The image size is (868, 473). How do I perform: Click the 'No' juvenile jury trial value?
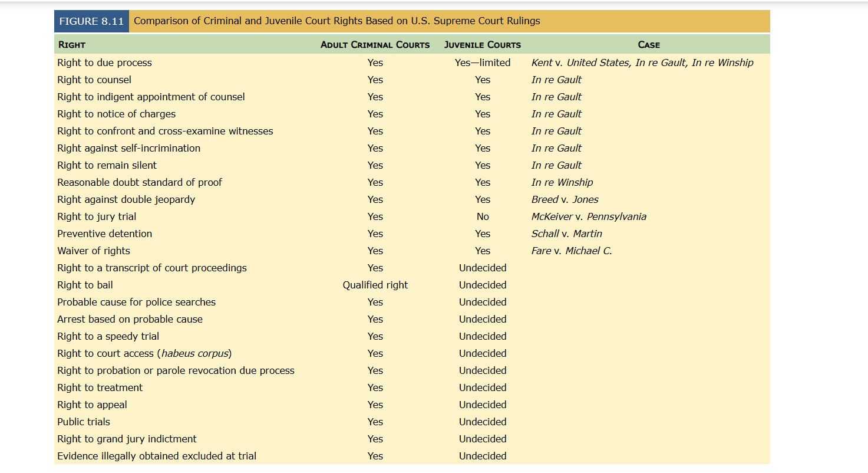[x=483, y=216]
